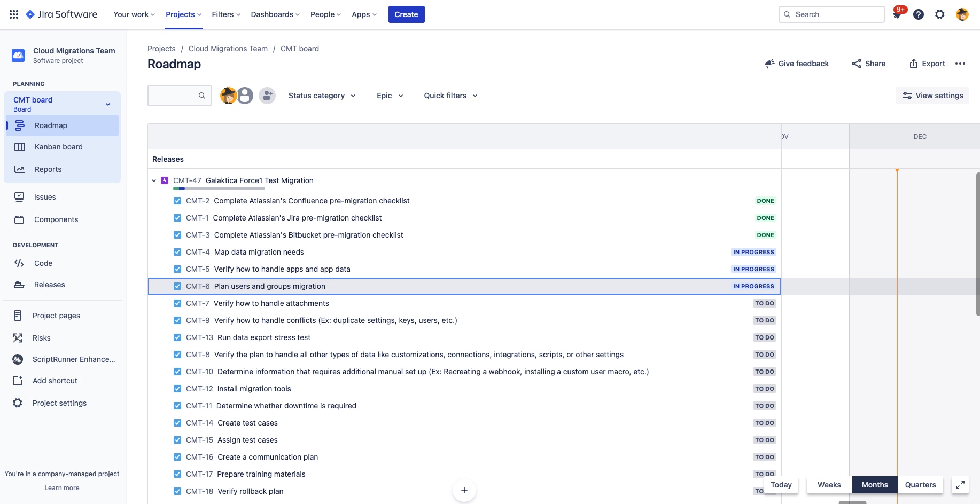Click the Today button
The height and width of the screenshot is (504, 980).
click(x=781, y=485)
